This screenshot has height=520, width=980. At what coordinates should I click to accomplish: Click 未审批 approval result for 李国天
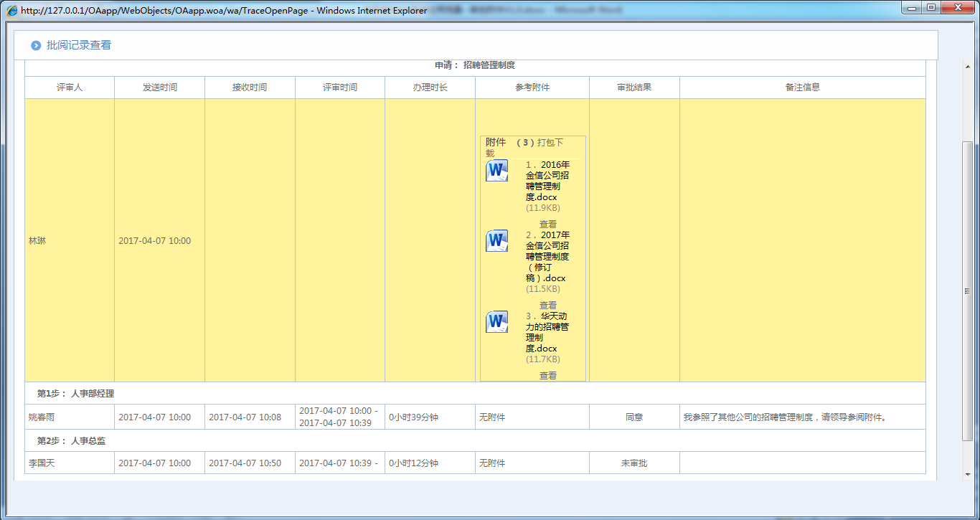coord(634,463)
